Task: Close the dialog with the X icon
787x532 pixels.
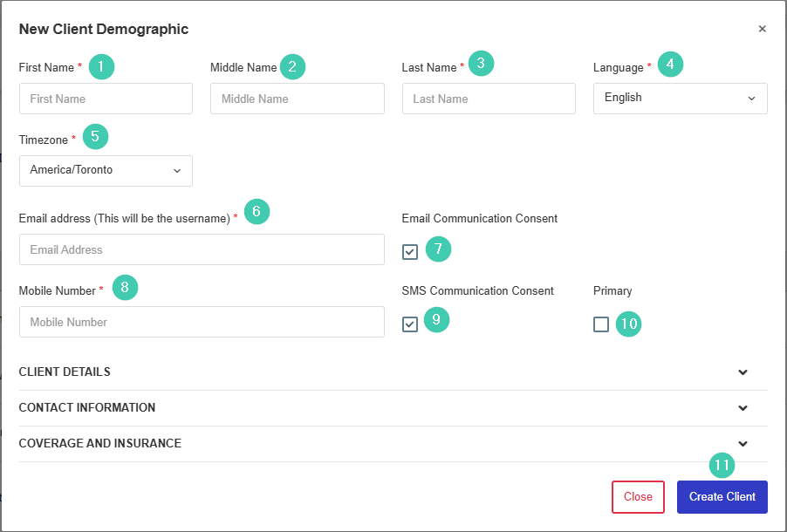Action: click(x=762, y=29)
